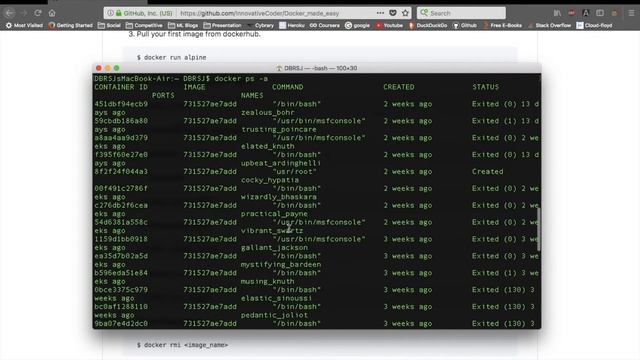The image size is (640, 360).
Task: Click the 'docker run alpine' code line
Action: tap(171, 58)
